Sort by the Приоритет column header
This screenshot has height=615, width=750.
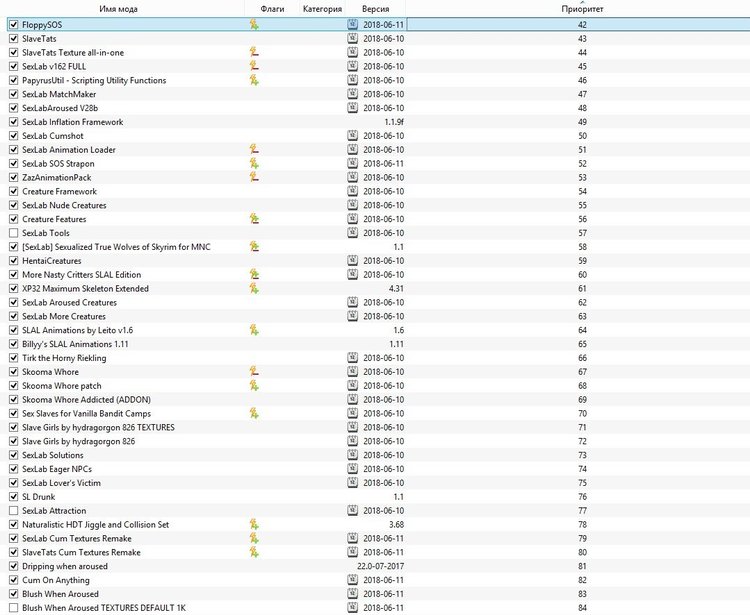[x=582, y=9]
